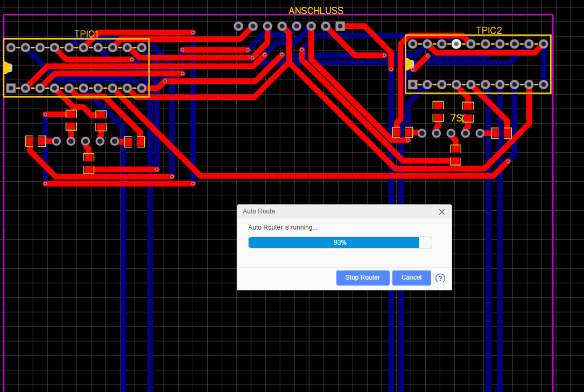Close the Auto Route dialog
Screen dimensions: 584x392
coord(441,211)
